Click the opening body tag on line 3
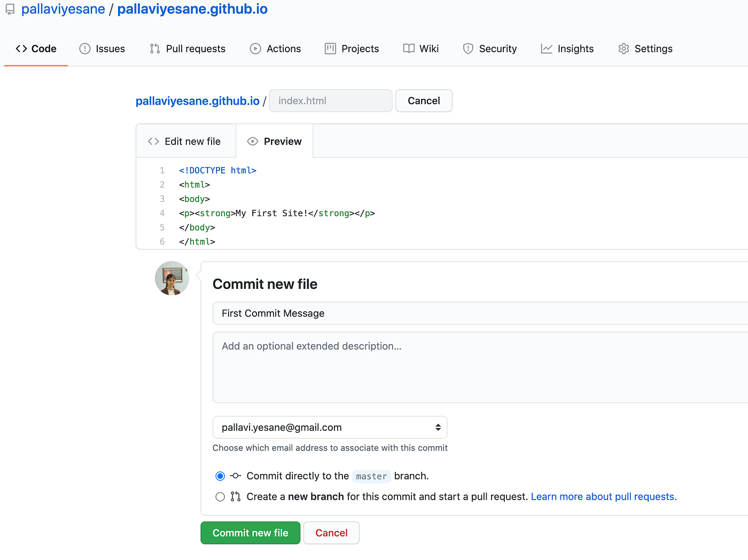 point(194,199)
